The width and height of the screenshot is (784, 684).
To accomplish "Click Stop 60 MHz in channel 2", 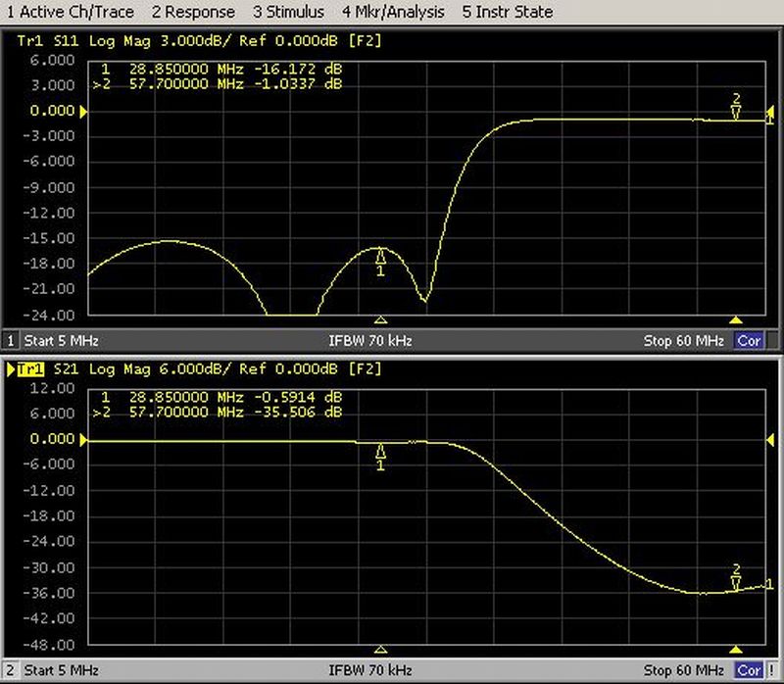I will 683,671.
